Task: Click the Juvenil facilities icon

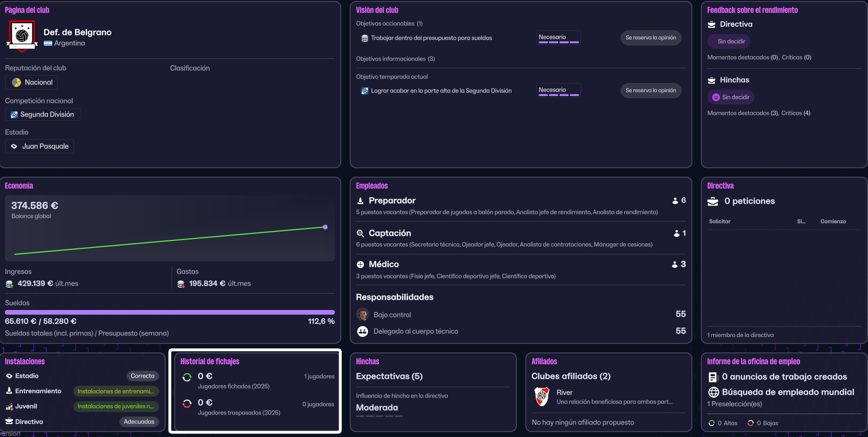Action: click(9, 407)
